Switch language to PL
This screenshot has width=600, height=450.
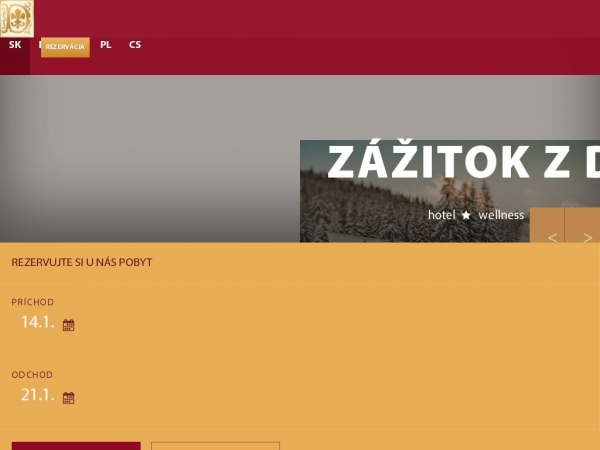[x=106, y=45]
